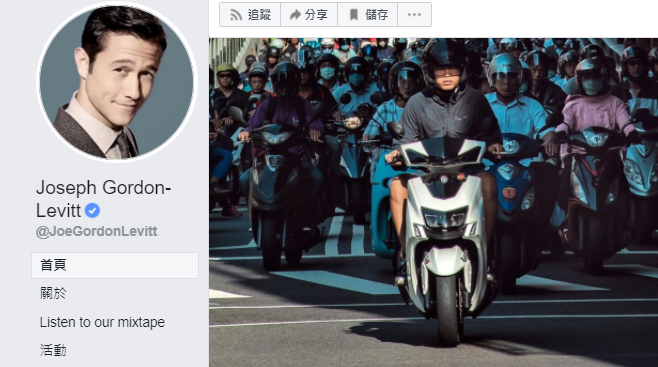658x367 pixels.
Task: Click the share arrow icon beside 分享
Action: point(295,15)
